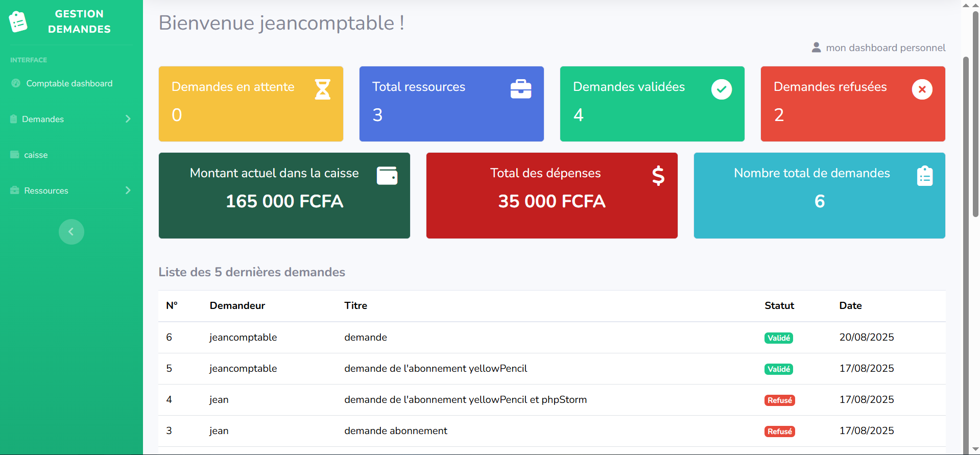Click the Validé badge for yellowPencil request 5
The width and height of the screenshot is (980, 455).
[779, 369]
